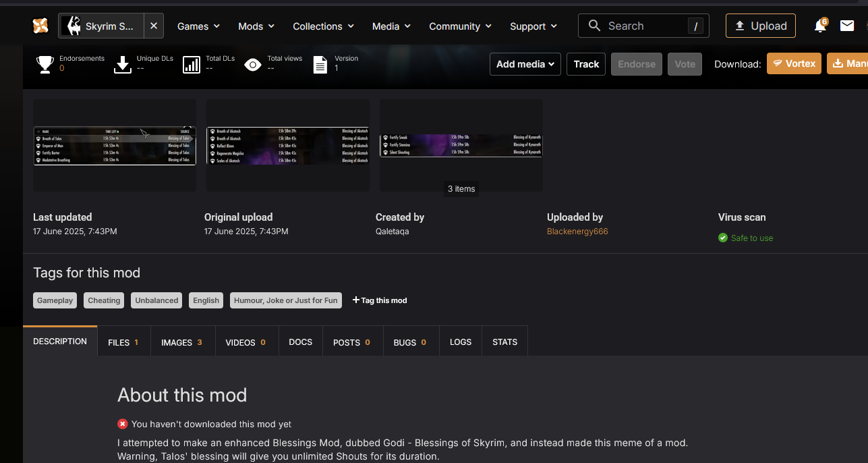This screenshot has width=868, height=463.
Task: Click the Total DLs bar chart icon
Action: (x=192, y=64)
